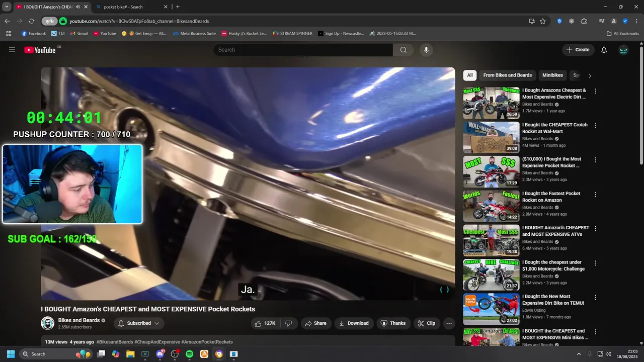Open the apps grid in bookmarks bar
644x362 pixels.
(x=9, y=34)
